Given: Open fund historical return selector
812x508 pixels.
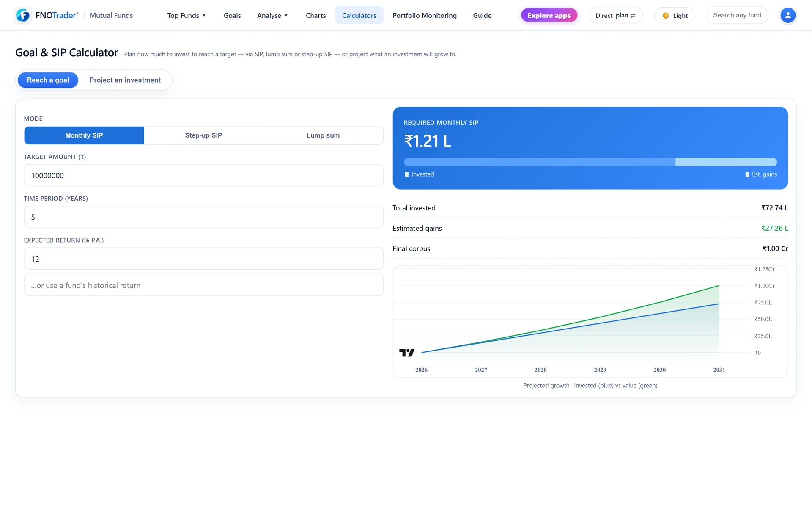Looking at the screenshot, I should 203,285.
